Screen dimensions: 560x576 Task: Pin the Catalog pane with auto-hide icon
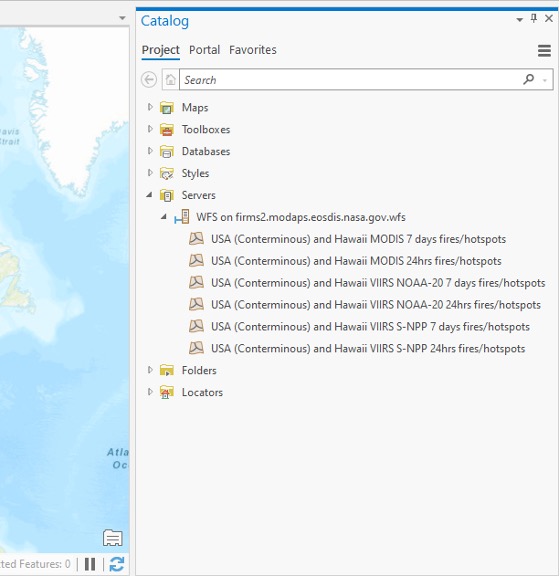click(x=534, y=18)
